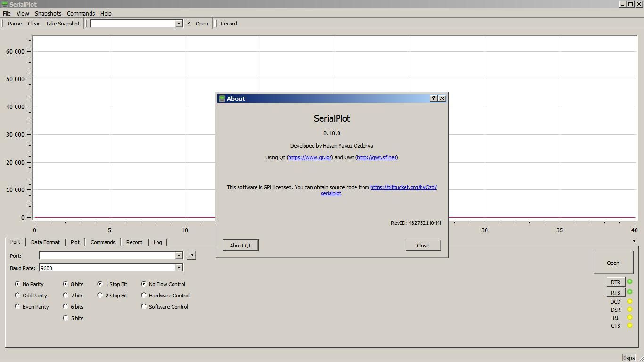Expand the toolbar port dropdown
Image resolution: width=644 pixels, height=362 pixels.
coord(179,24)
